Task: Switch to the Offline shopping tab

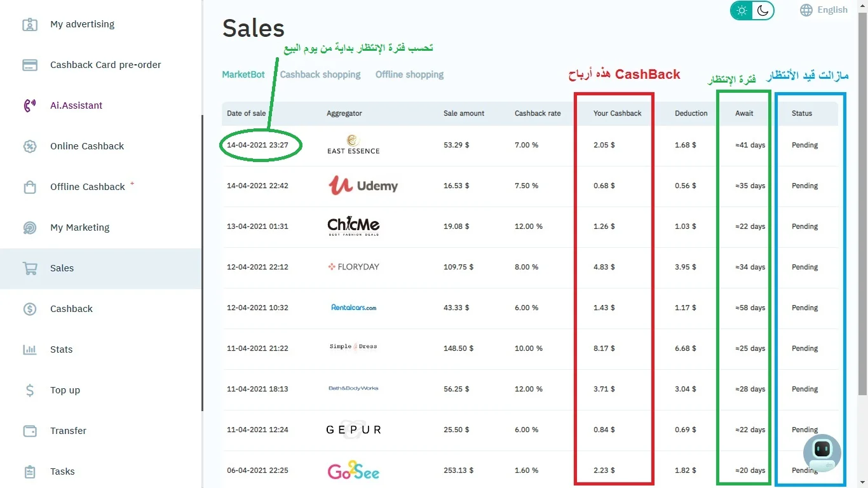Action: [x=409, y=74]
